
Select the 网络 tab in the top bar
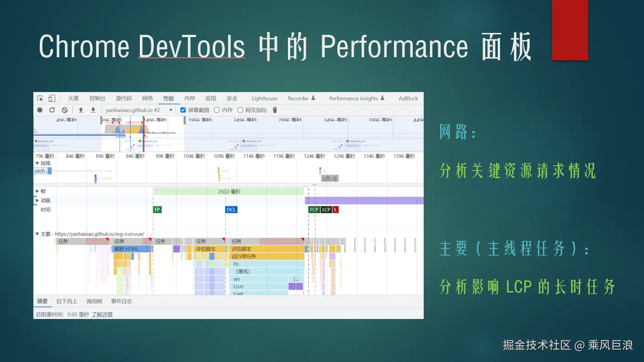coord(148,98)
